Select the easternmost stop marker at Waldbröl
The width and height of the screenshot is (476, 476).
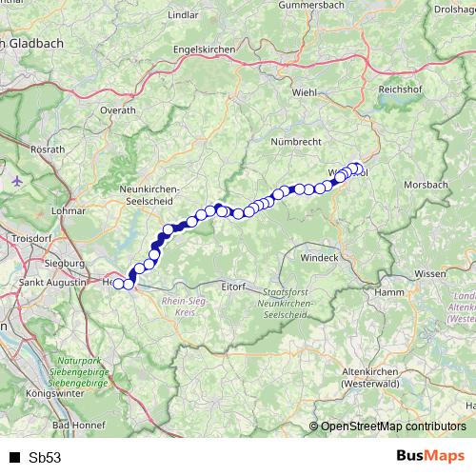(358, 169)
